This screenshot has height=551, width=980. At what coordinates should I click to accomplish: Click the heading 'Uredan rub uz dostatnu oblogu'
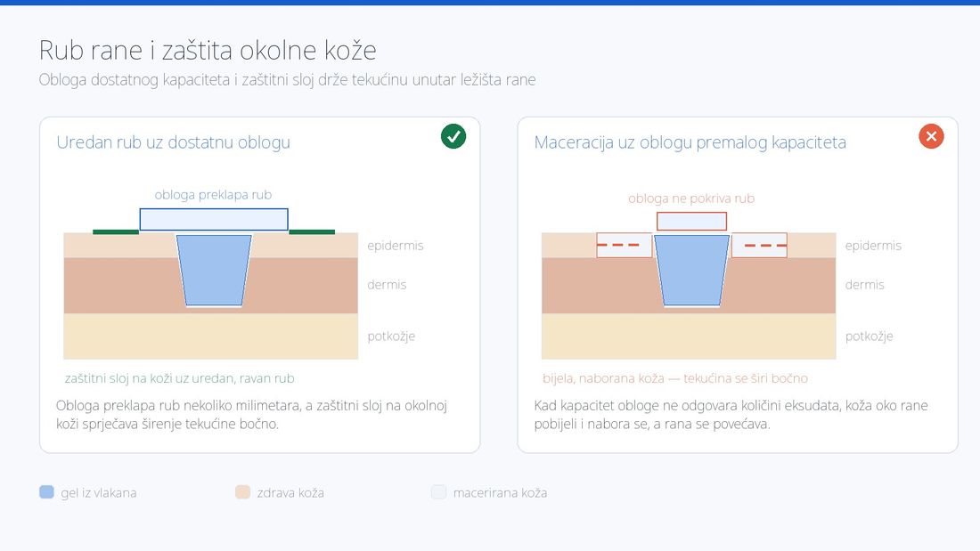173,142
